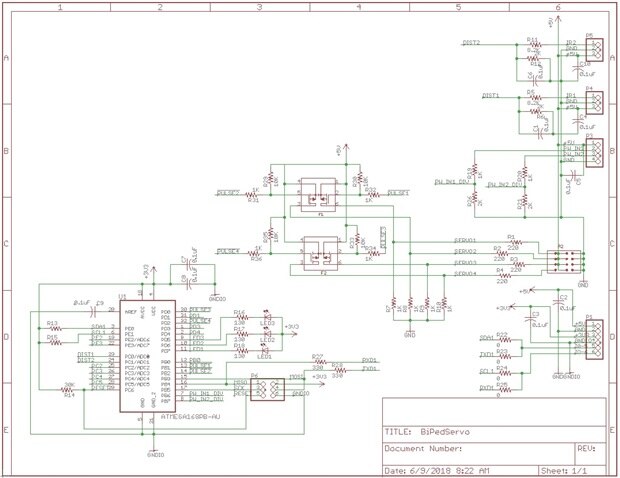
Task: Select resistor R34 near PULSE3
Action: click(x=372, y=253)
